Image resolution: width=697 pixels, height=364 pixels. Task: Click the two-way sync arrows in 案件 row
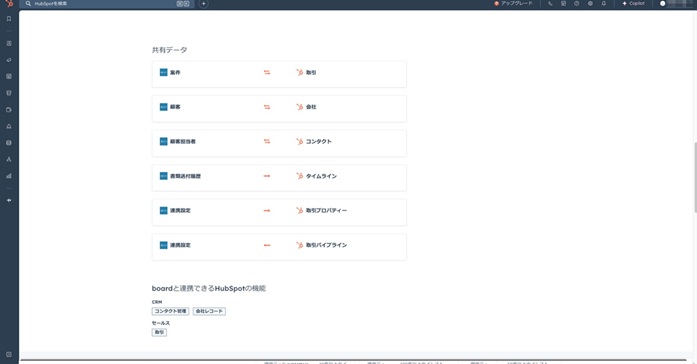[267, 72]
